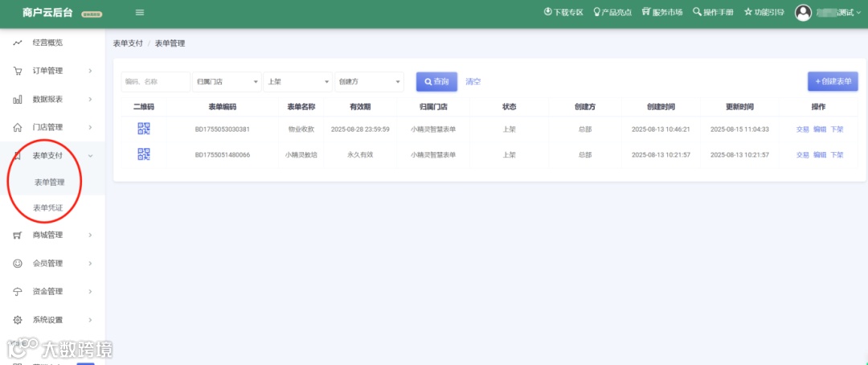Click form code BD1755051480066

[x=223, y=155]
